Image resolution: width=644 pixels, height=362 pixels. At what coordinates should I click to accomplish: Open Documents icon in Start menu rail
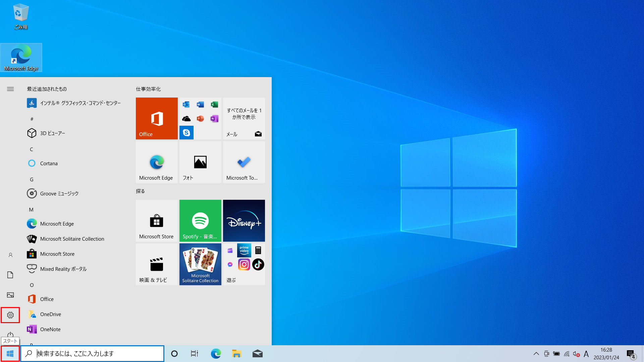[x=10, y=275]
